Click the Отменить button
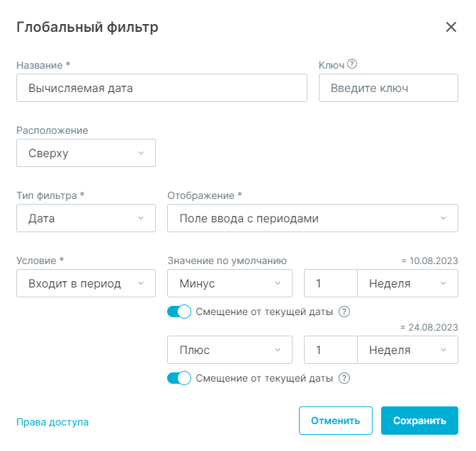Image resolution: width=476 pixels, height=451 pixels. (336, 421)
